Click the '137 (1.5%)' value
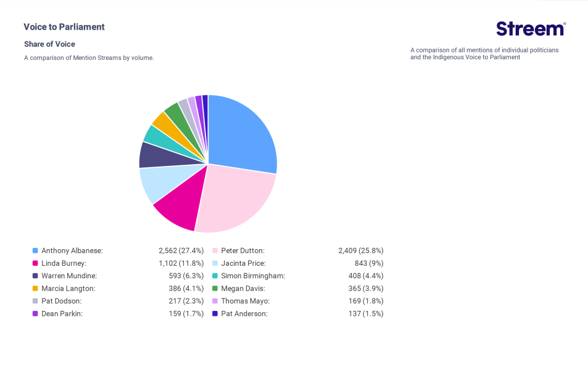The width and height of the screenshot is (588, 367). pos(366,313)
